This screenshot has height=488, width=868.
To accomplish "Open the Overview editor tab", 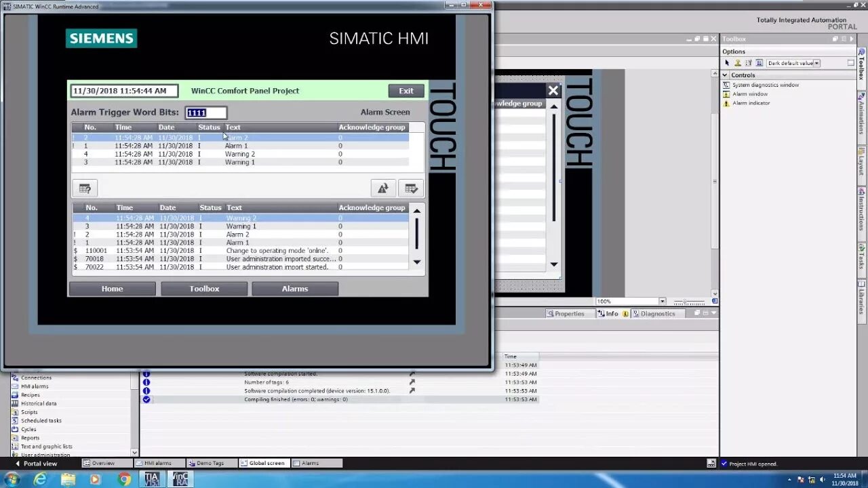I will pyautogui.click(x=107, y=464).
